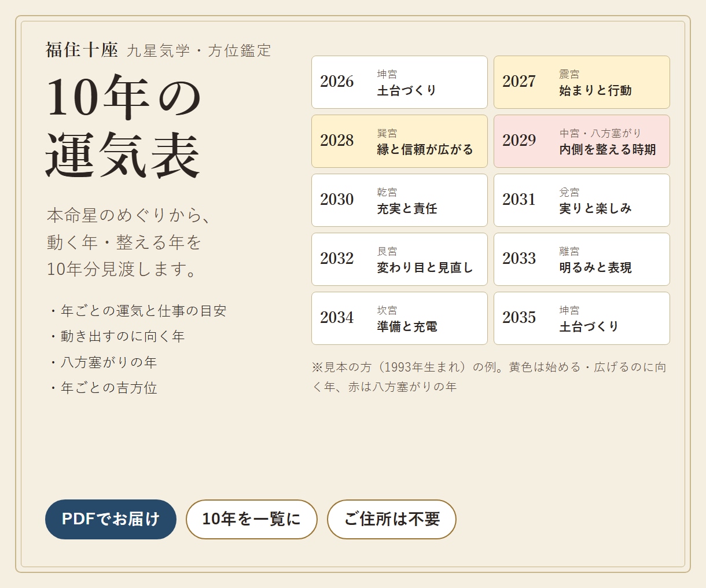The width and height of the screenshot is (706, 588).
Task: Click bullet 年ごとの運気と仕事の目安
Action: [x=137, y=311]
